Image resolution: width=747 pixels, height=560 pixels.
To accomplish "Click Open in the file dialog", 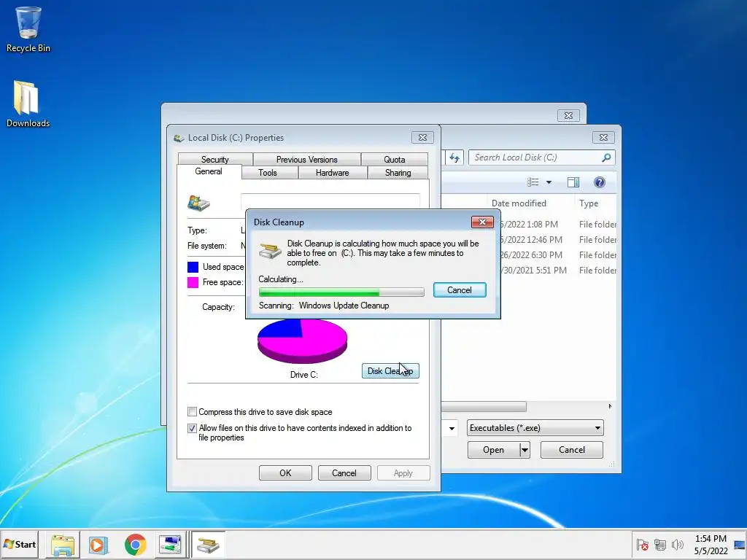I will coord(494,450).
